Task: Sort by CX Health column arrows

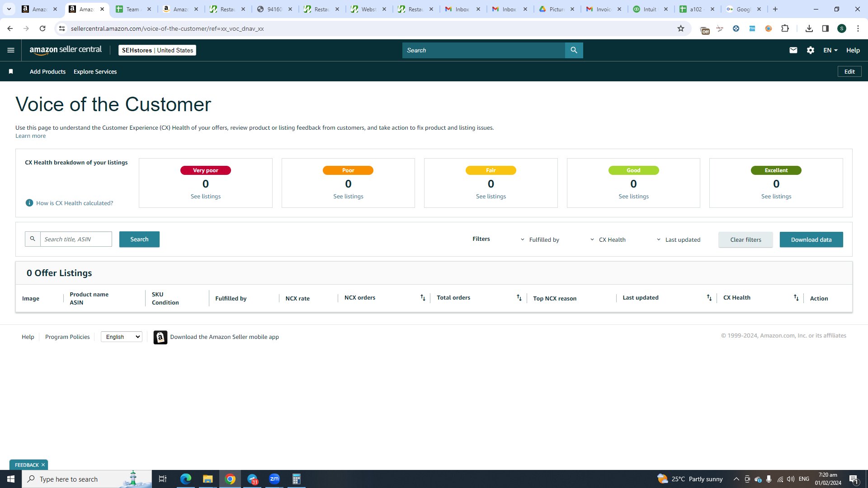Action: coord(796,298)
